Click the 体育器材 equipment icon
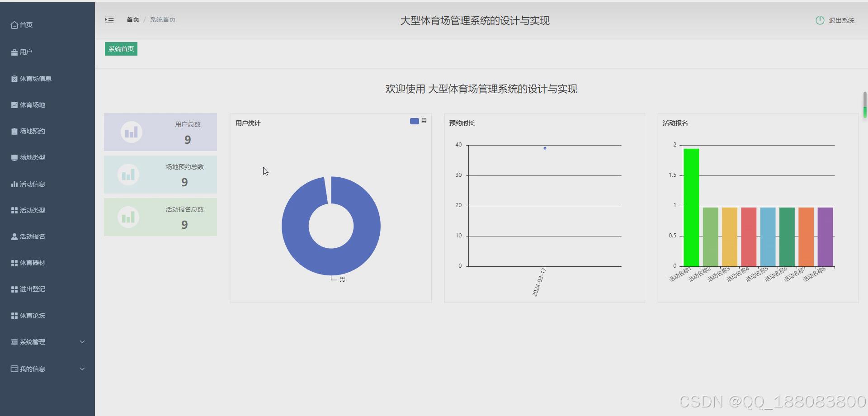 pos(14,262)
